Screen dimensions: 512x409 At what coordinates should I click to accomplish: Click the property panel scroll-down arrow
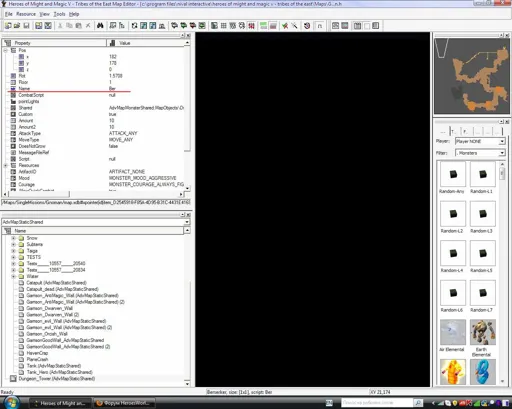point(187,188)
